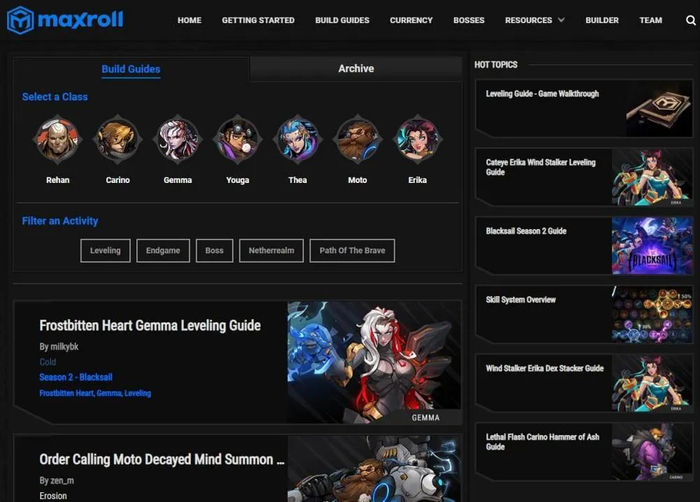Select the Carino class portrait
Image resolution: width=700 pixels, height=502 pixels.
click(117, 139)
